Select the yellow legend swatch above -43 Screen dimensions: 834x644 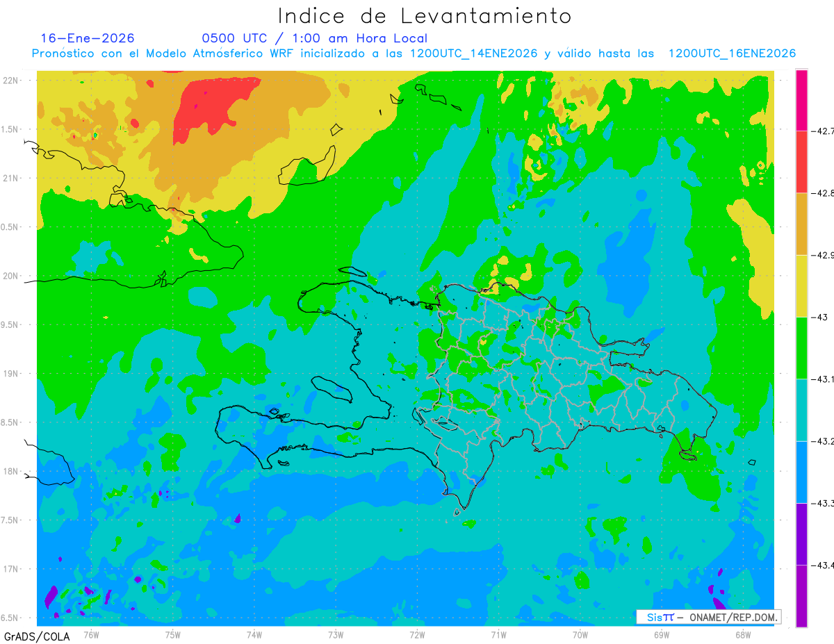pos(801,286)
